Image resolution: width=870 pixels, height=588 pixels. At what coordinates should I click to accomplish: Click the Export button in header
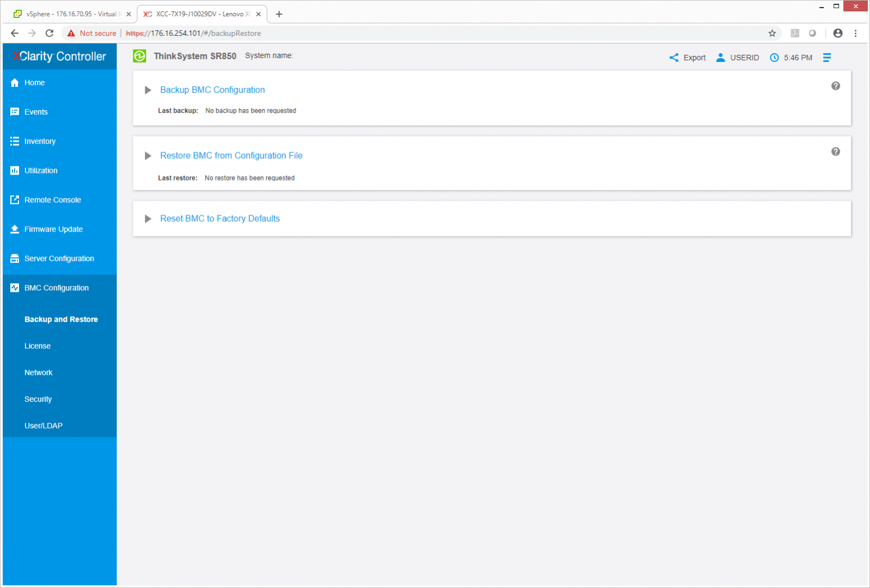(x=687, y=58)
